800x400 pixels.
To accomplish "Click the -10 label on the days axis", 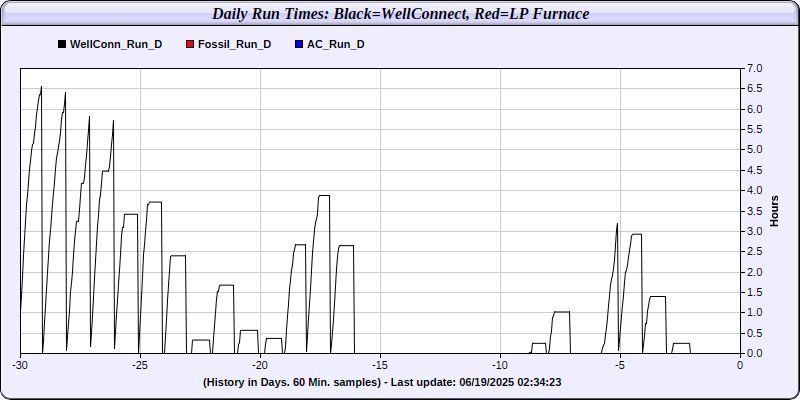I will pyautogui.click(x=500, y=365).
